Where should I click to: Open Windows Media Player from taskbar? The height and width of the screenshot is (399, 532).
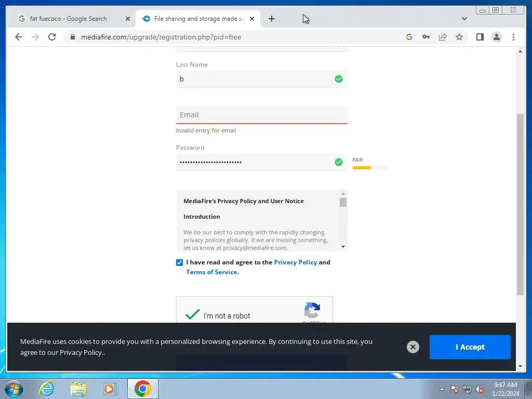110,389
